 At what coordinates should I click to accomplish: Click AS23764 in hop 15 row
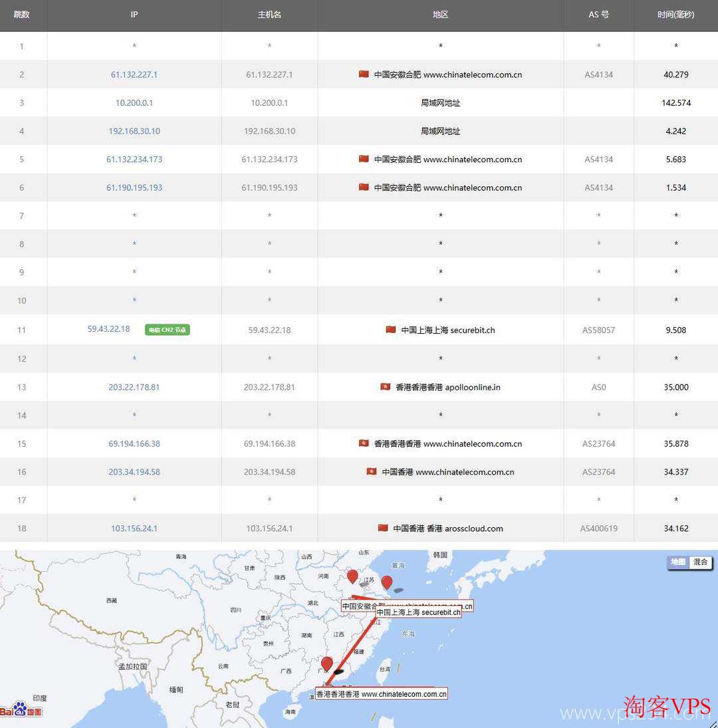tap(599, 444)
